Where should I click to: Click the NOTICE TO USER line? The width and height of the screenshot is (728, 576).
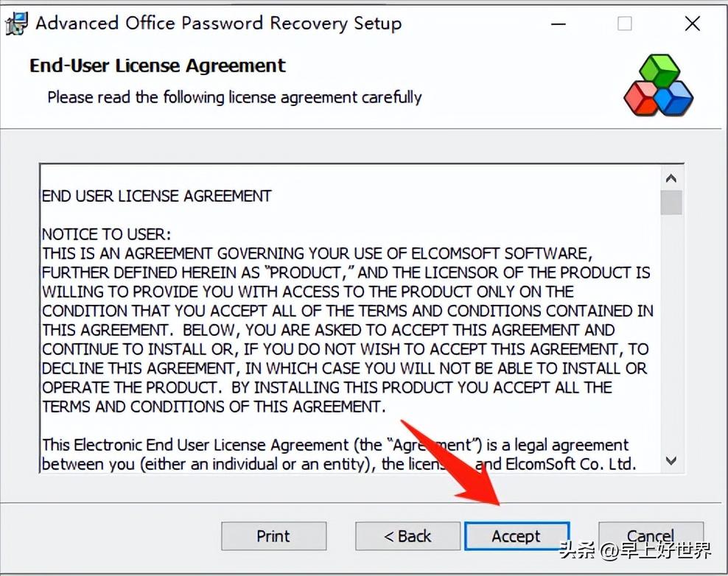(x=106, y=234)
